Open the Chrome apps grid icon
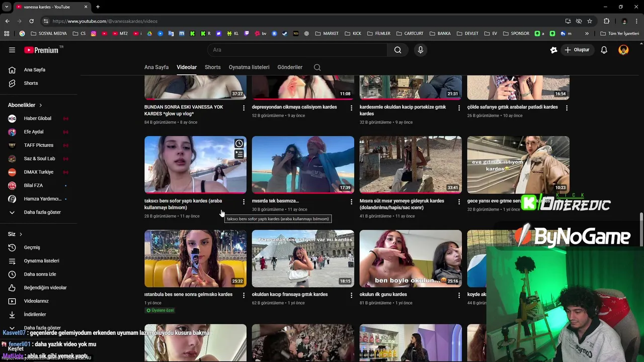Image resolution: width=644 pixels, height=362 pixels. coord(7,34)
